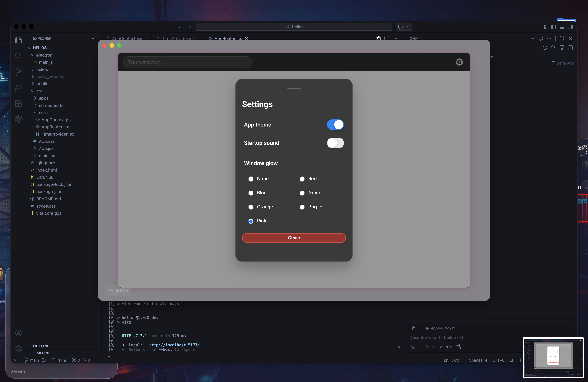Toggle the App theme switch
Screen dimensions: 588x382
click(x=335, y=125)
